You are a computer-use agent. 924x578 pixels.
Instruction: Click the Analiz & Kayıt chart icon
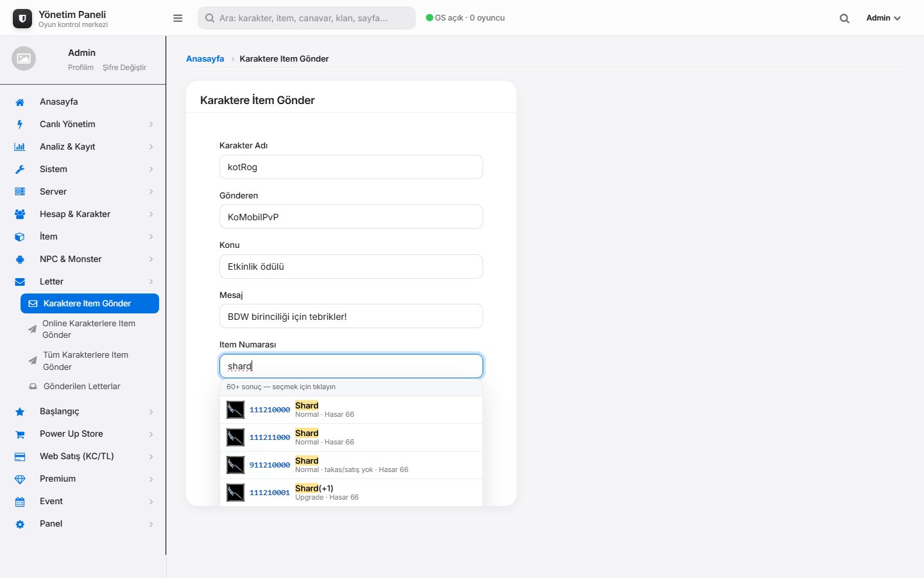(x=20, y=147)
